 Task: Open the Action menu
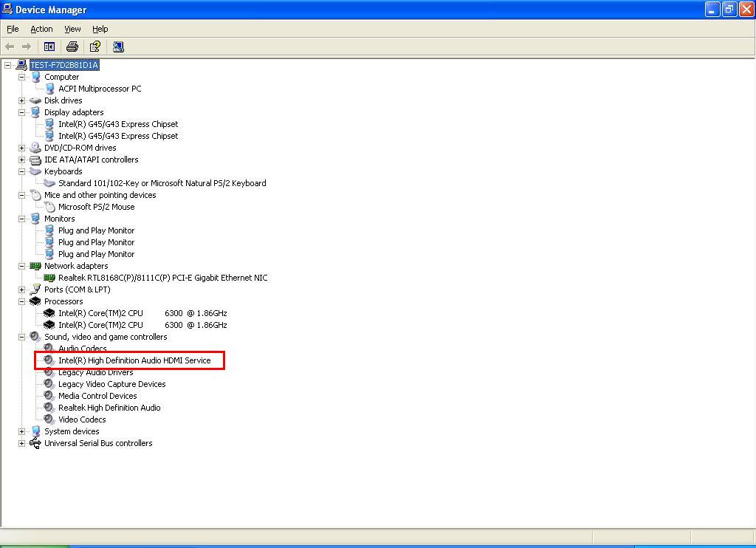41,29
